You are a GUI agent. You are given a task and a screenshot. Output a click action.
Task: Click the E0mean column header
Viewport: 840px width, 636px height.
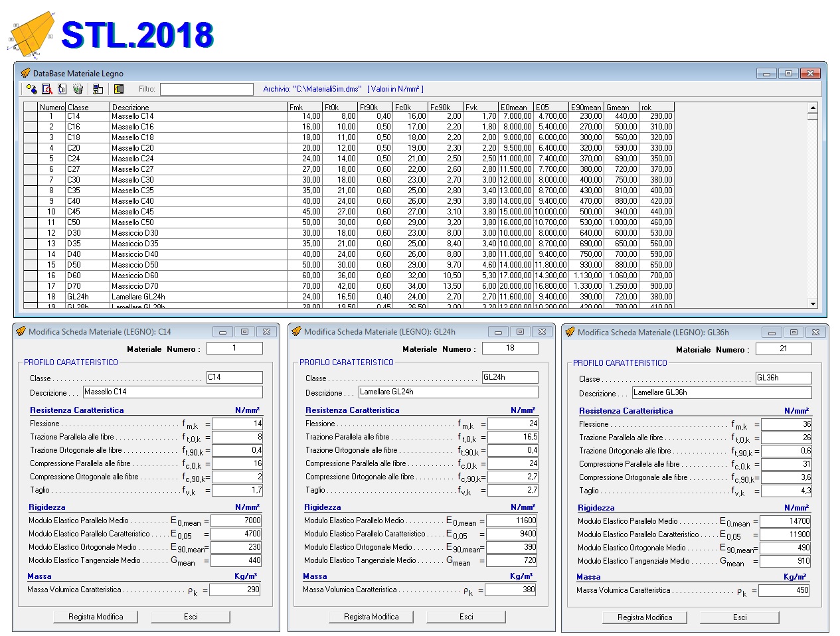coord(516,107)
